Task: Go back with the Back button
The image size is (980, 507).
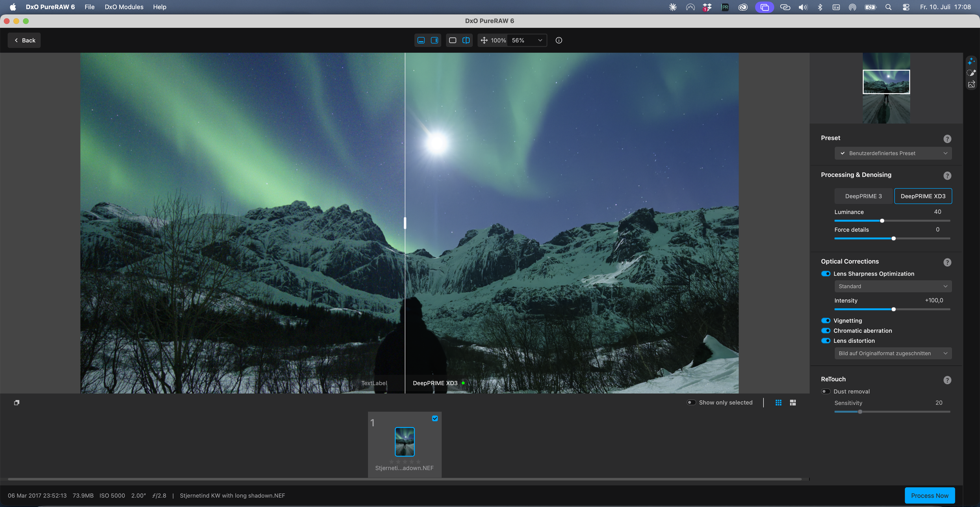Action: 24,40
